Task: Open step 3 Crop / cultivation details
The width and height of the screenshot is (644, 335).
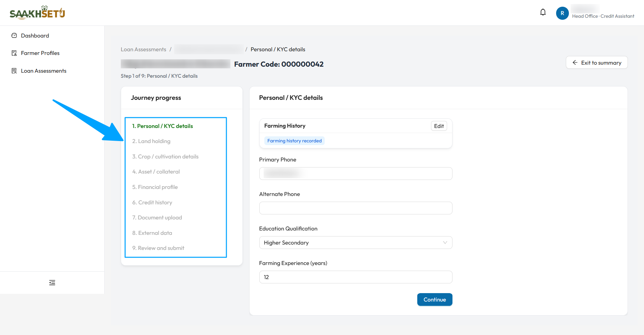Action: tap(165, 156)
